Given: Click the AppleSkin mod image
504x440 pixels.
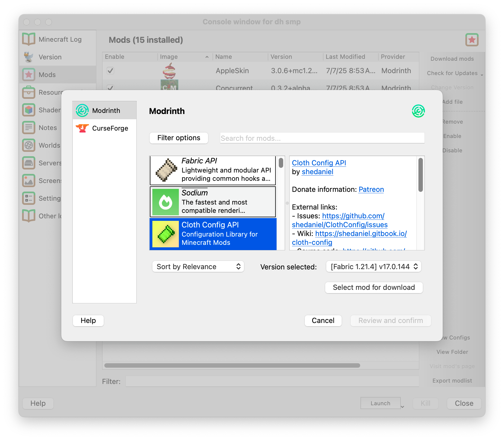Looking at the screenshot, I should coord(169,71).
